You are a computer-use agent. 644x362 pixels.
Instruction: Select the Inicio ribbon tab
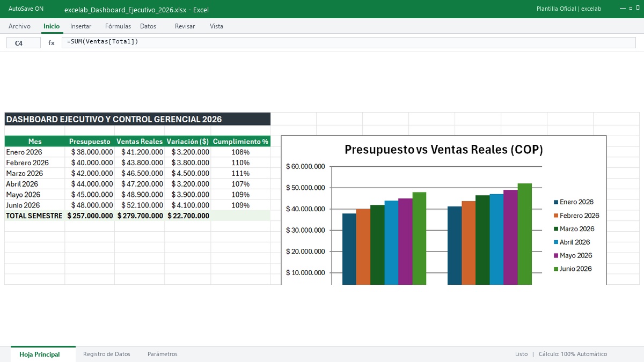[52, 26]
